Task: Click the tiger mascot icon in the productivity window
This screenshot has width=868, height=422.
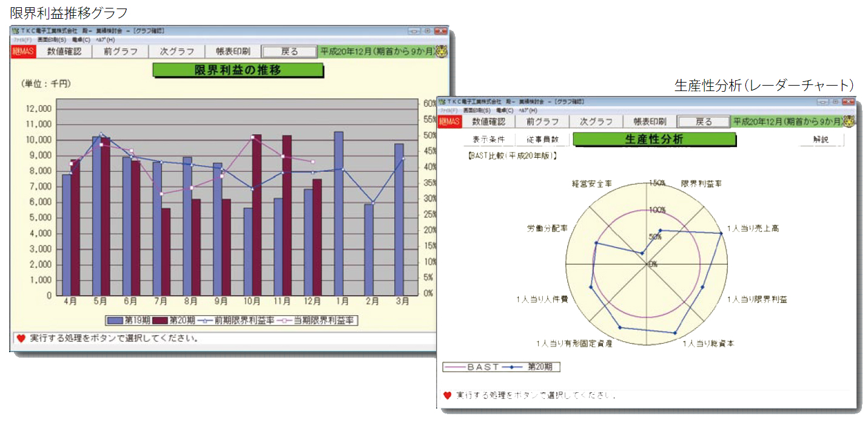Action: click(850, 121)
